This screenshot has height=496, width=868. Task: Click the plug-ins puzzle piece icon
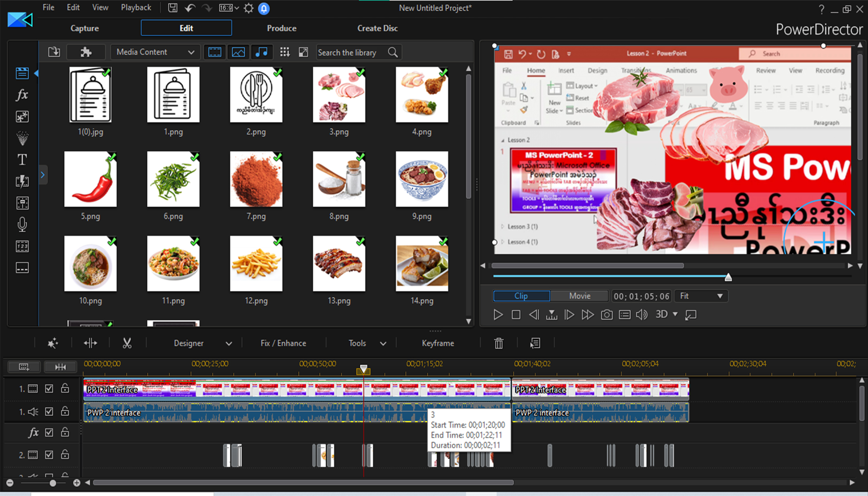(x=86, y=52)
